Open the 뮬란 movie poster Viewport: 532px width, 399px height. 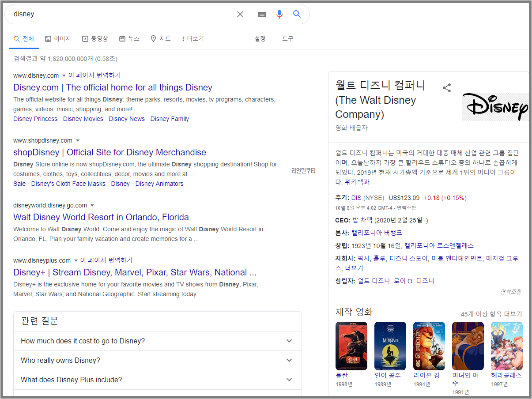click(351, 346)
